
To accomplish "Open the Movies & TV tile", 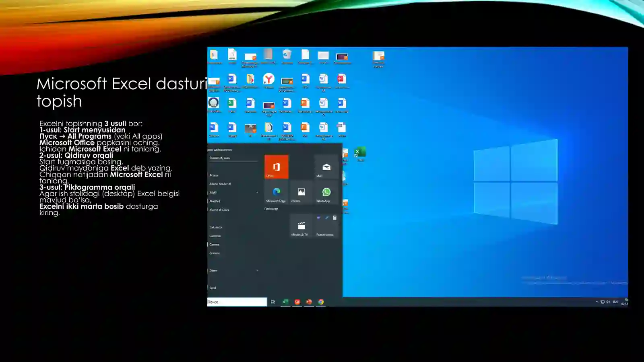I will click(x=301, y=226).
